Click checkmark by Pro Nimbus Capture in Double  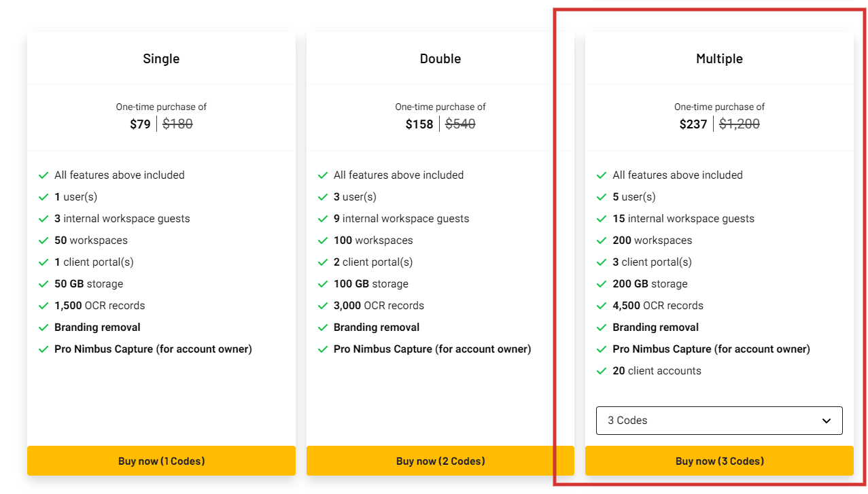point(323,349)
